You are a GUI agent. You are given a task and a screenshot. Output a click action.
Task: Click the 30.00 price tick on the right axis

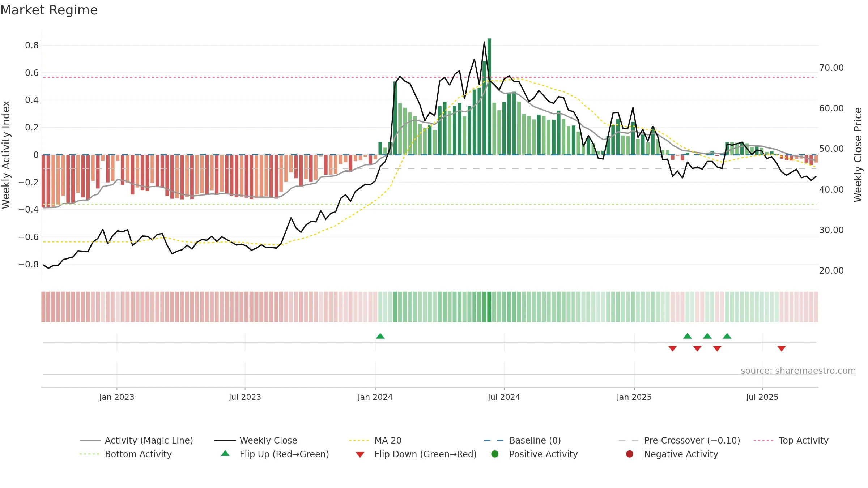click(831, 230)
